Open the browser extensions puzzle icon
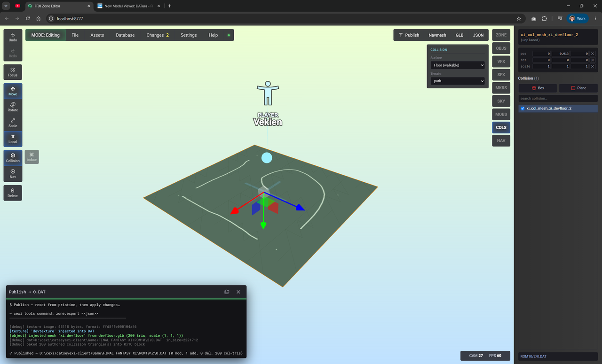The image size is (602, 364). point(545,18)
